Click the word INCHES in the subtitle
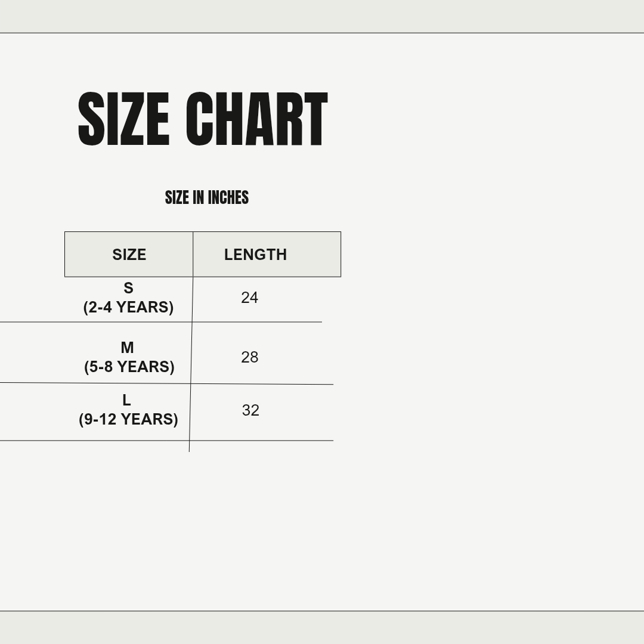This screenshot has width=644, height=644. point(228,197)
